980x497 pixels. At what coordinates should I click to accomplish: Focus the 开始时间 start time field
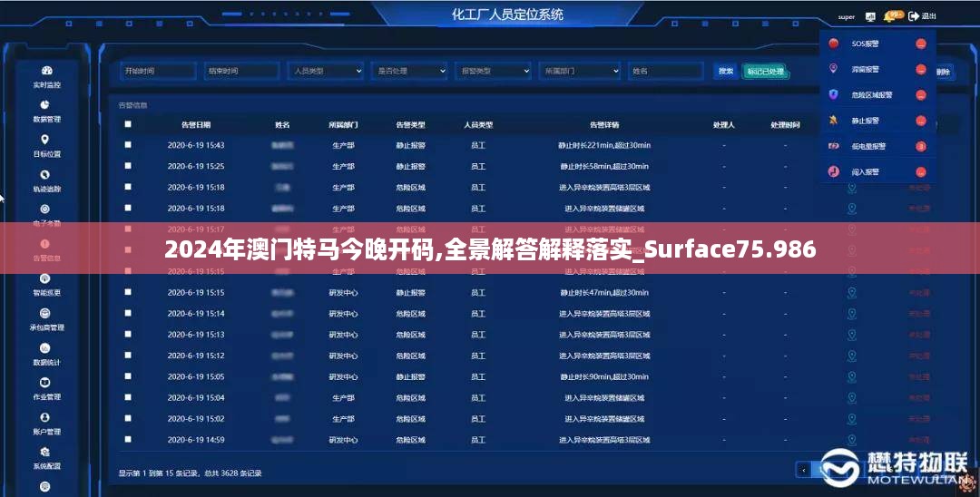coord(158,71)
